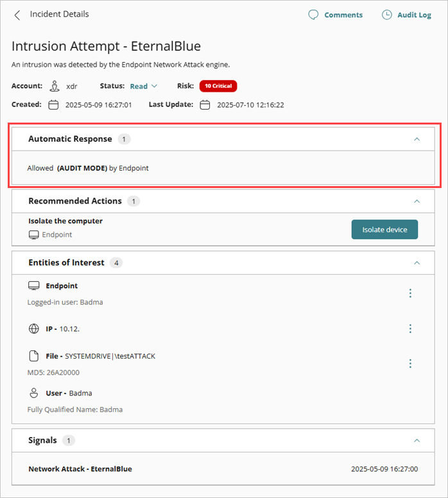Click the Audit Log clock icon

pyautogui.click(x=387, y=15)
